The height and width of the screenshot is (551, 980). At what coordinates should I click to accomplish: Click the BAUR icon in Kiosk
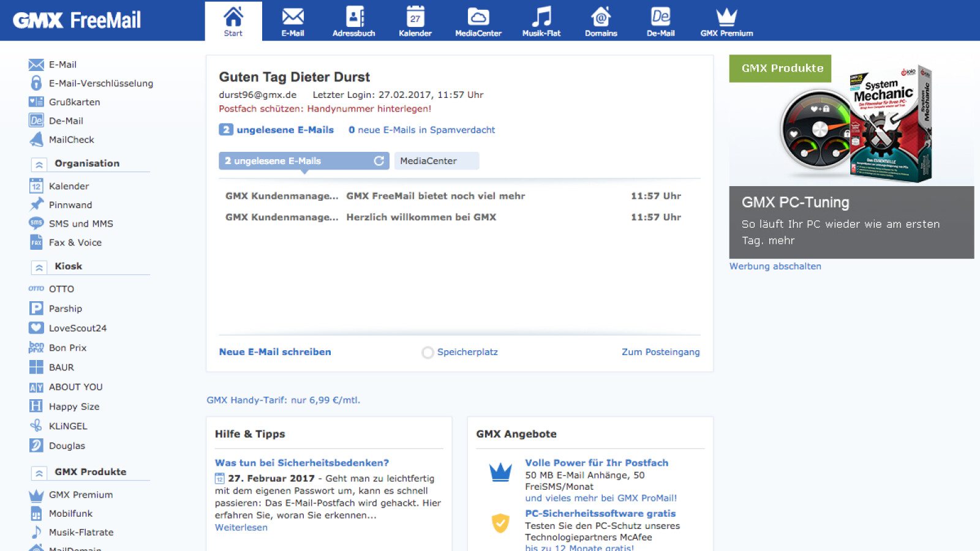click(x=36, y=367)
